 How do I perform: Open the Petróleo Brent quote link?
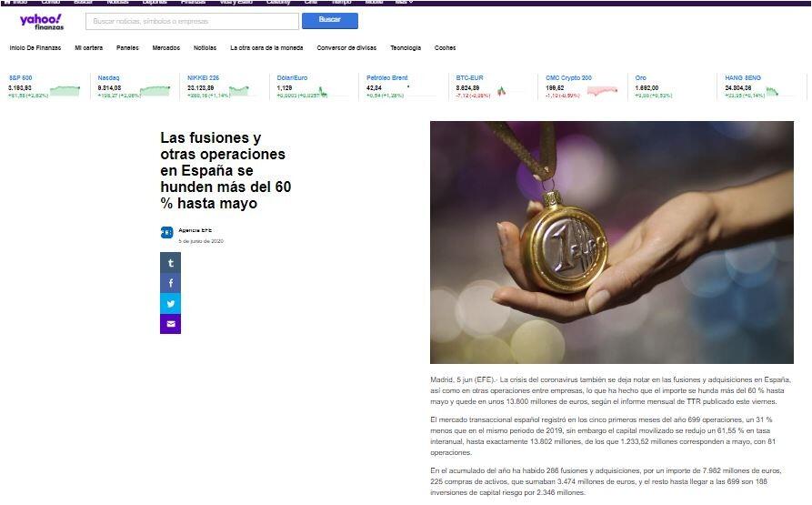click(x=386, y=77)
